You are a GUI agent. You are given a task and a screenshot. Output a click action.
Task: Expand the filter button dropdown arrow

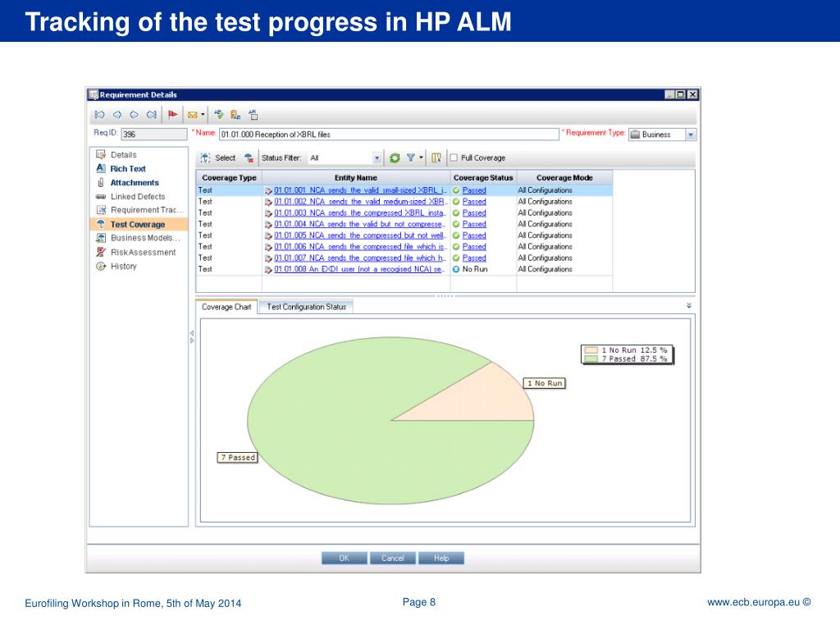pyautogui.click(x=421, y=158)
